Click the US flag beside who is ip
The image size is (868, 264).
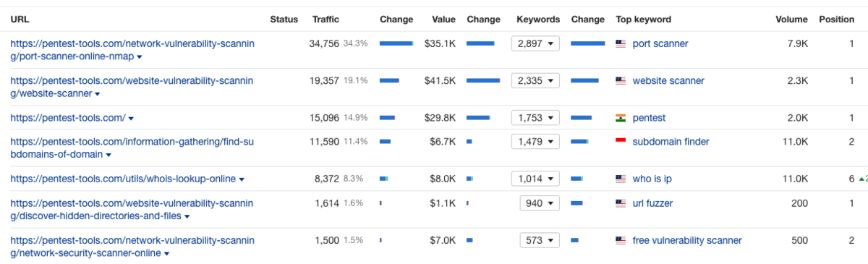click(620, 179)
